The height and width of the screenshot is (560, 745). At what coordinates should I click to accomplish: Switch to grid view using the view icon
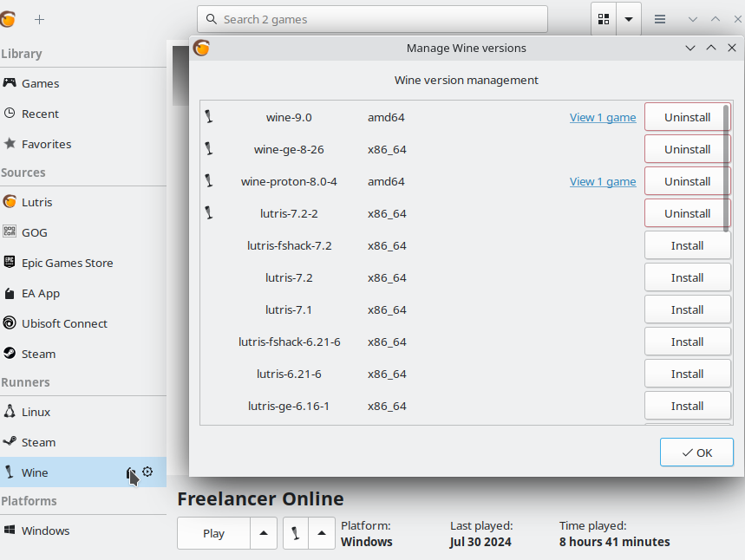tap(604, 19)
